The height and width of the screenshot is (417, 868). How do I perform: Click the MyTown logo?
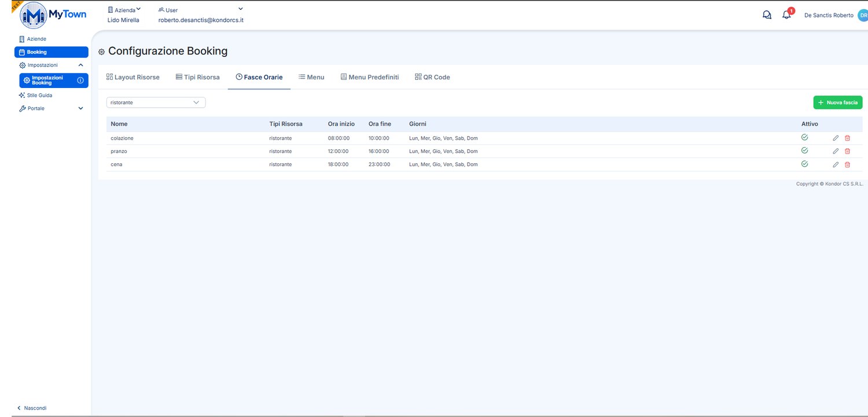click(53, 15)
